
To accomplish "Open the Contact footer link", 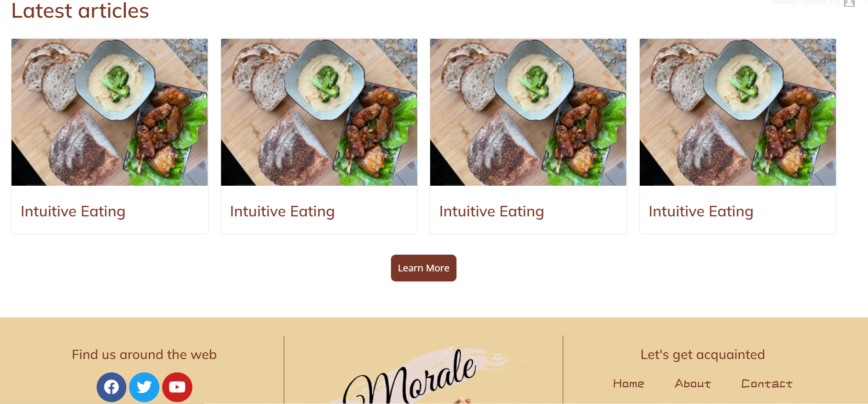I will [x=767, y=384].
